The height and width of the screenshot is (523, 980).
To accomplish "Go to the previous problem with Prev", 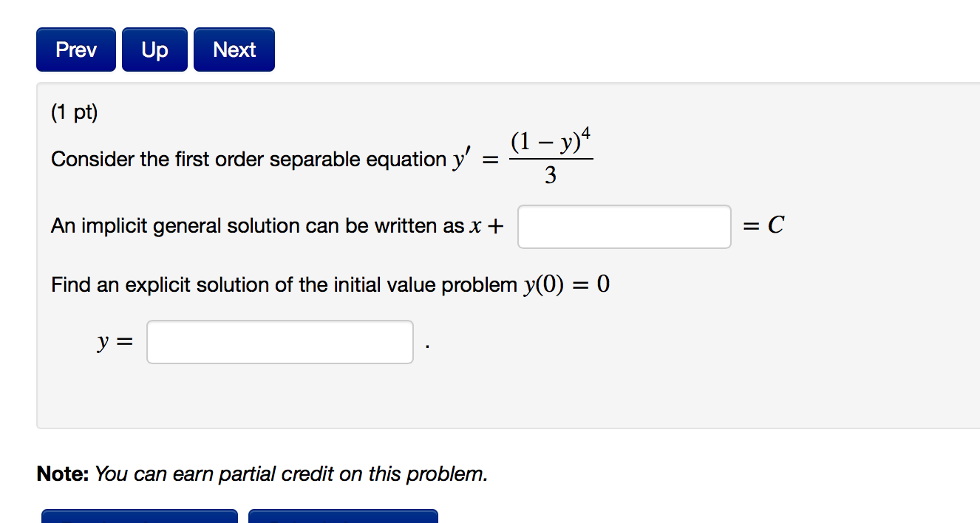I will coord(76,49).
